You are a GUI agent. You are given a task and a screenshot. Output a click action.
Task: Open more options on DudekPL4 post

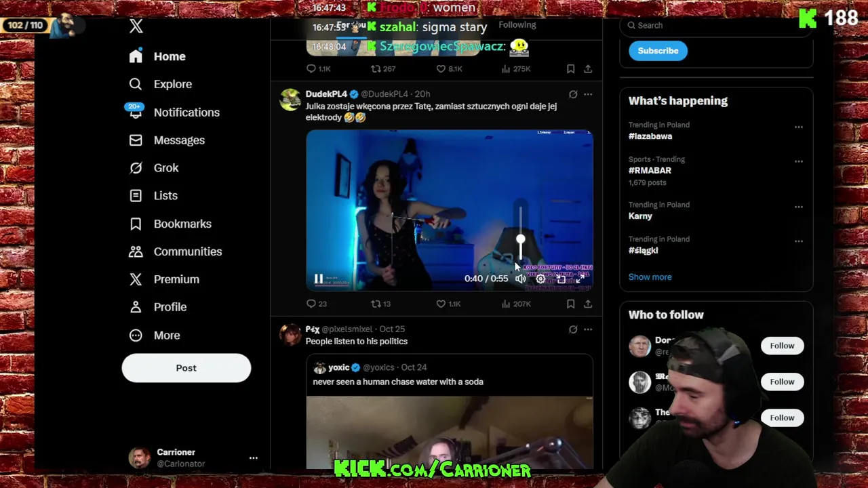[588, 94]
